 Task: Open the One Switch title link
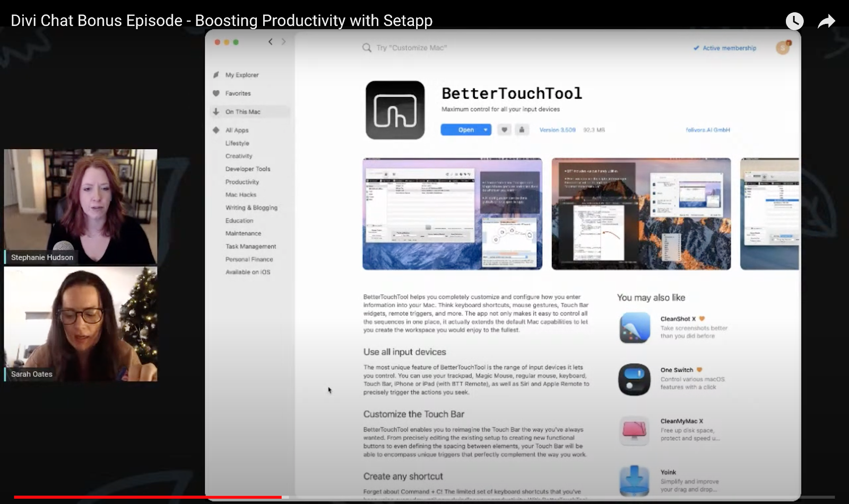677,370
